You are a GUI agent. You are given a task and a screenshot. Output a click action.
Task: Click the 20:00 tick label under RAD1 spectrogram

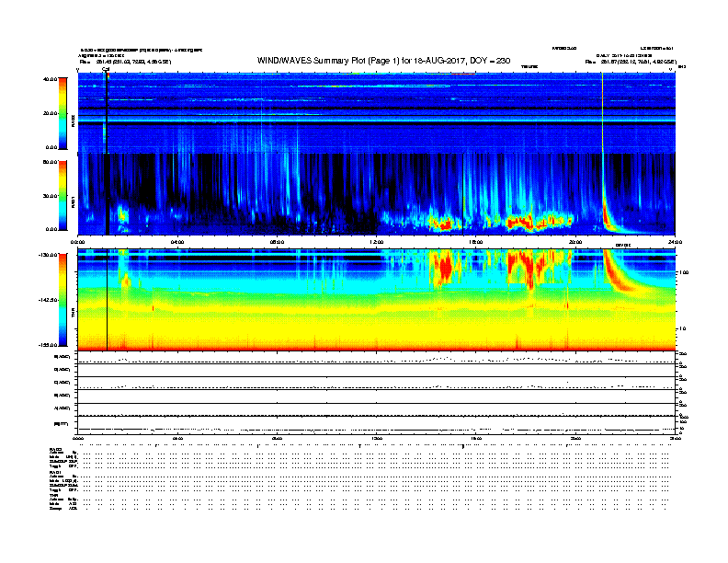point(575,242)
